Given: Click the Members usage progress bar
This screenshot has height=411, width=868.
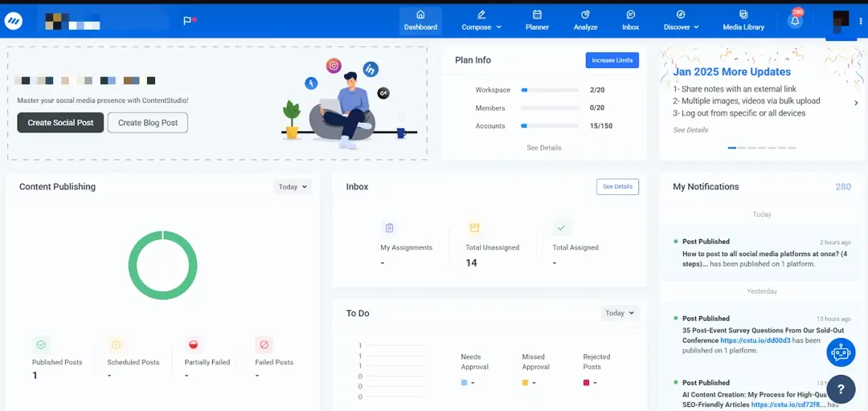Looking at the screenshot, I should [x=550, y=108].
